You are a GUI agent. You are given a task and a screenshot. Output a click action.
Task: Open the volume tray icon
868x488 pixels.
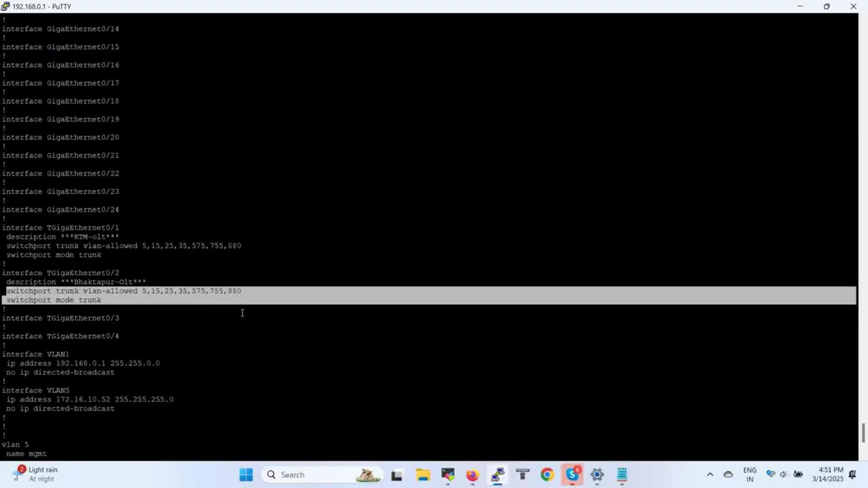point(784,474)
